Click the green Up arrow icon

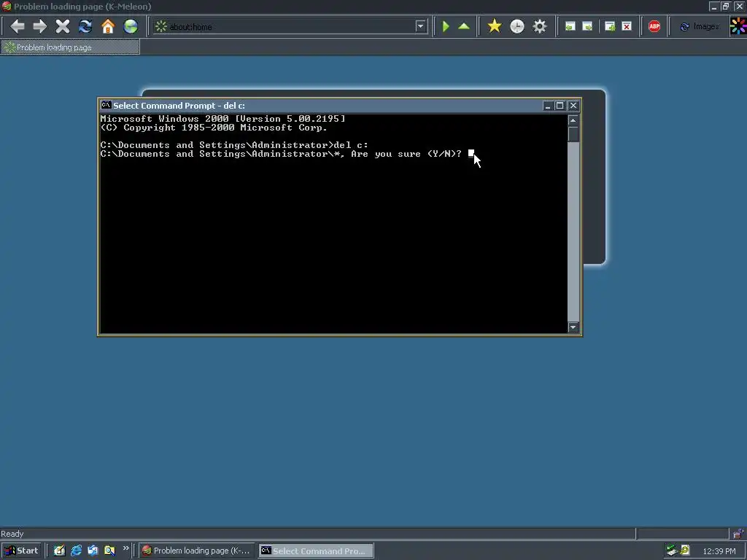(463, 26)
